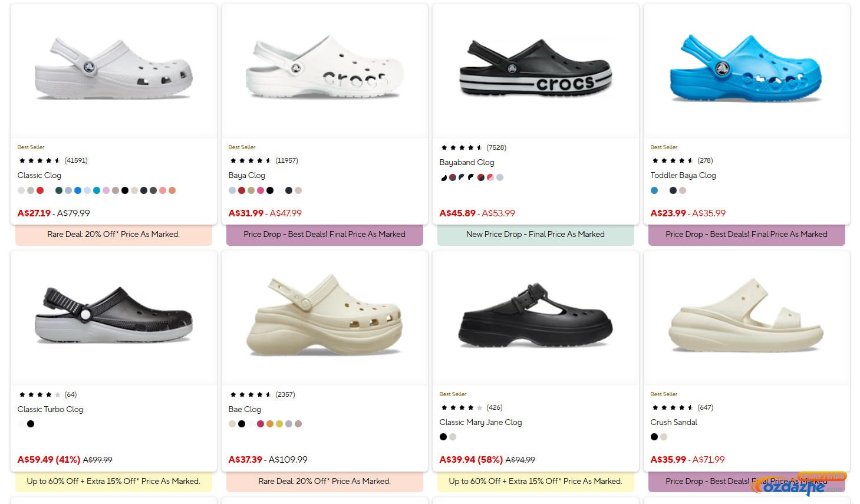Image resolution: width=860 pixels, height=504 pixels.
Task: Select red swatch under Classic Clog
Action: point(40,190)
